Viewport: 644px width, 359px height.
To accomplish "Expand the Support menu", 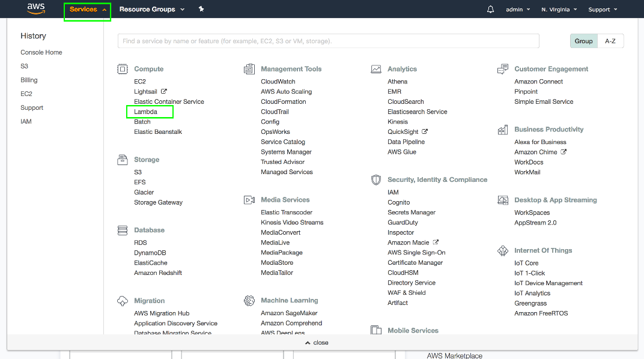I will (602, 10).
